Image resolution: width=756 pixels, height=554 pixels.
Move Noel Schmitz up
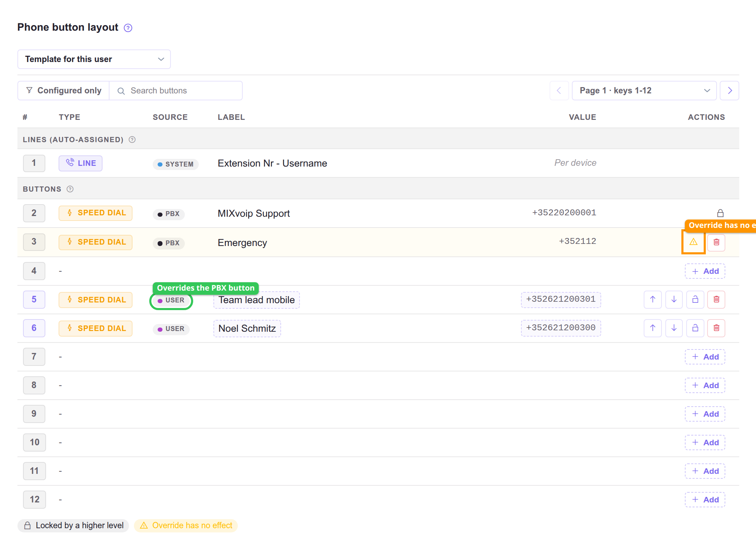(653, 328)
